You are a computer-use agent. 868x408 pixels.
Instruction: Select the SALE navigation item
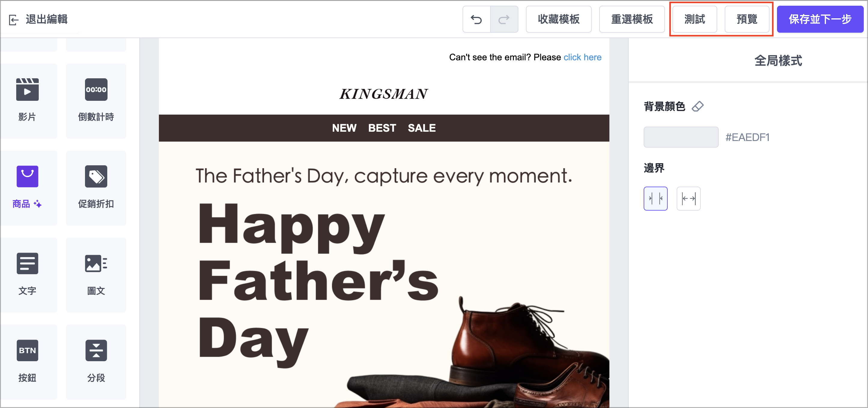tap(421, 128)
